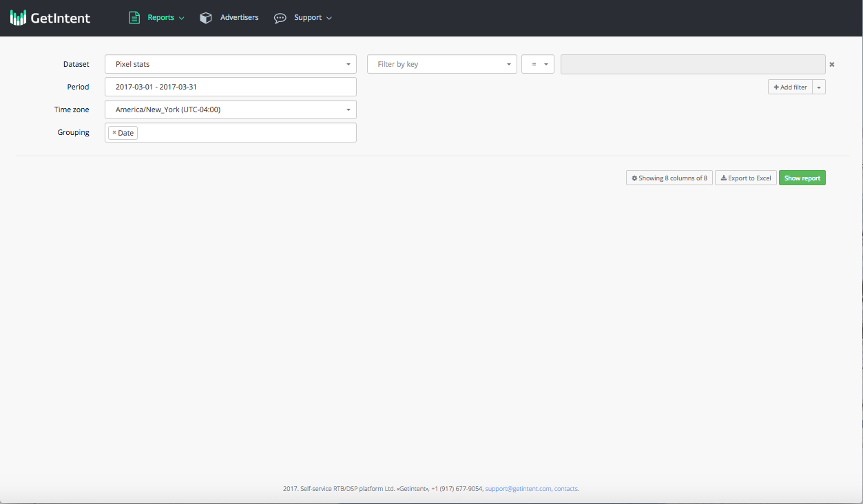Remove the filter row with the x icon
Viewport: 863px width, 504px height.
831,65
